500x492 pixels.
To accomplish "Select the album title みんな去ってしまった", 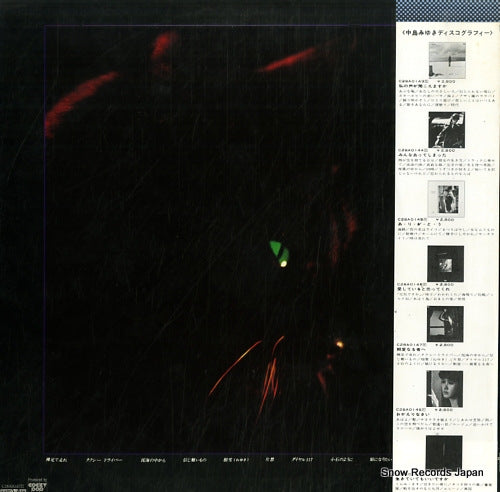I will [417, 155].
